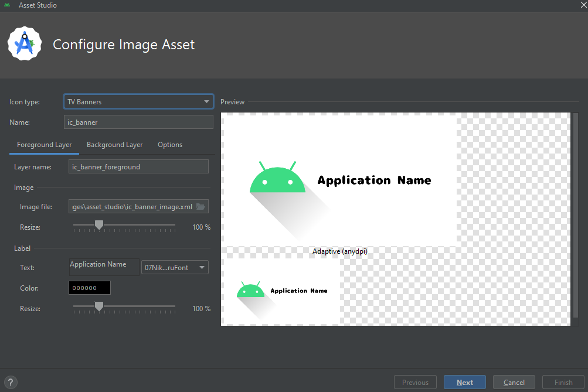The width and height of the screenshot is (588, 392).
Task: Click the Label Resize 100 % value
Action: [x=202, y=308]
